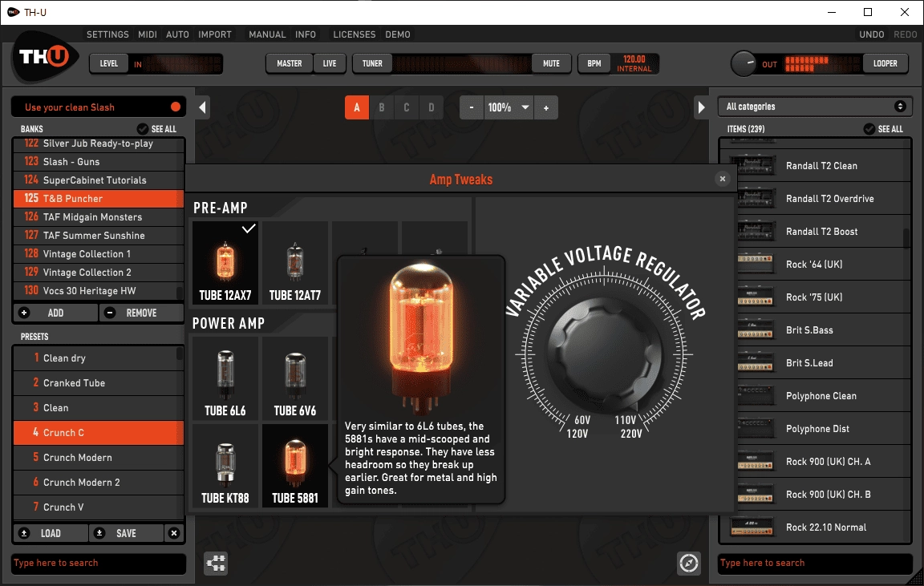Increase zoom with plus button
Image resolution: width=924 pixels, height=586 pixels.
(546, 107)
